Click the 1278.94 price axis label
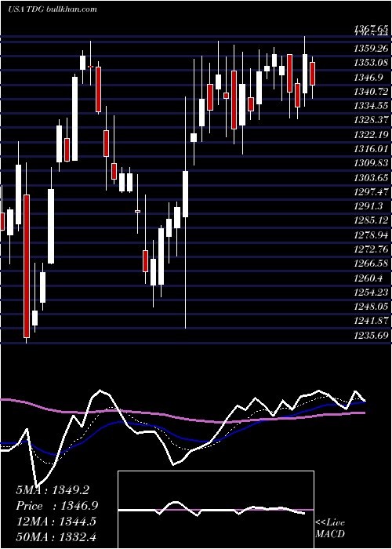The width and height of the screenshot is (392, 549). pos(371,235)
